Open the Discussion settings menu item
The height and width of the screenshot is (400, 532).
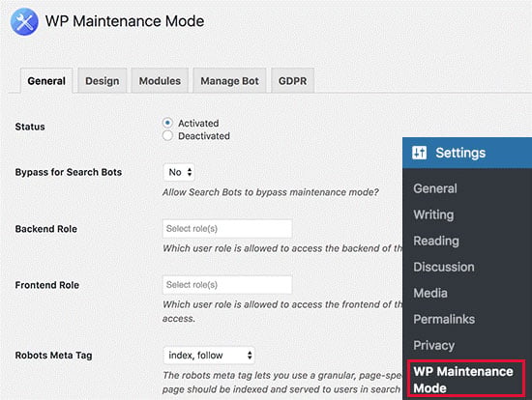click(444, 267)
